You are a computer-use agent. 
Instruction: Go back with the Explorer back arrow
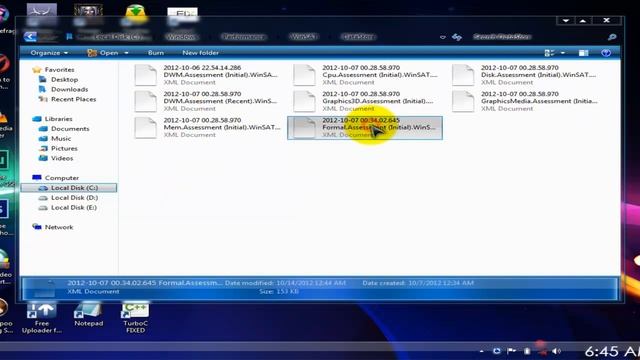click(x=30, y=37)
